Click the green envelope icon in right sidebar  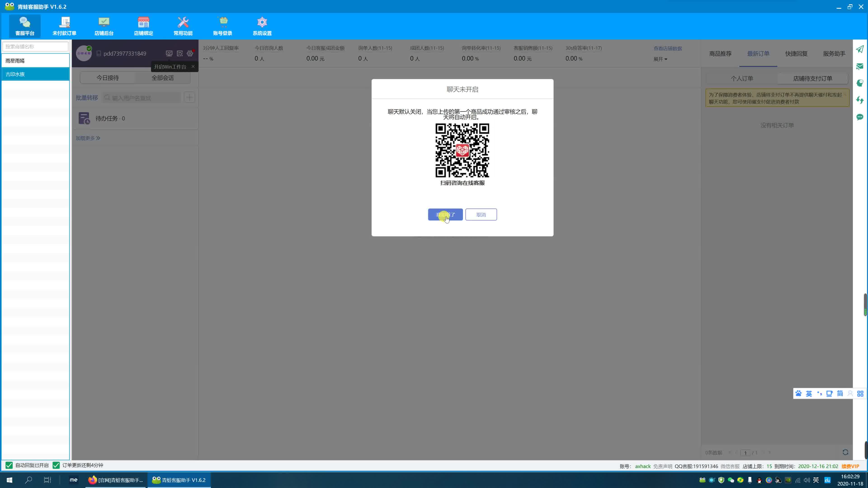[860, 66]
